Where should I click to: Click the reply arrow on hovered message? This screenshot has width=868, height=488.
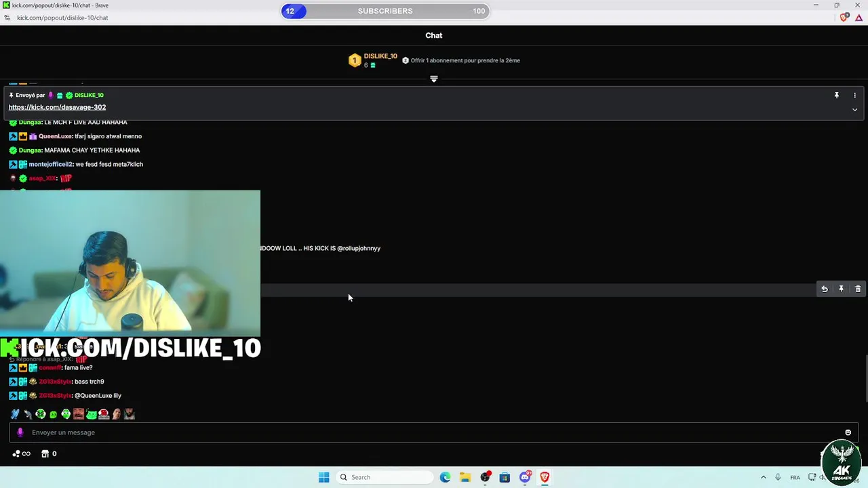click(824, 289)
